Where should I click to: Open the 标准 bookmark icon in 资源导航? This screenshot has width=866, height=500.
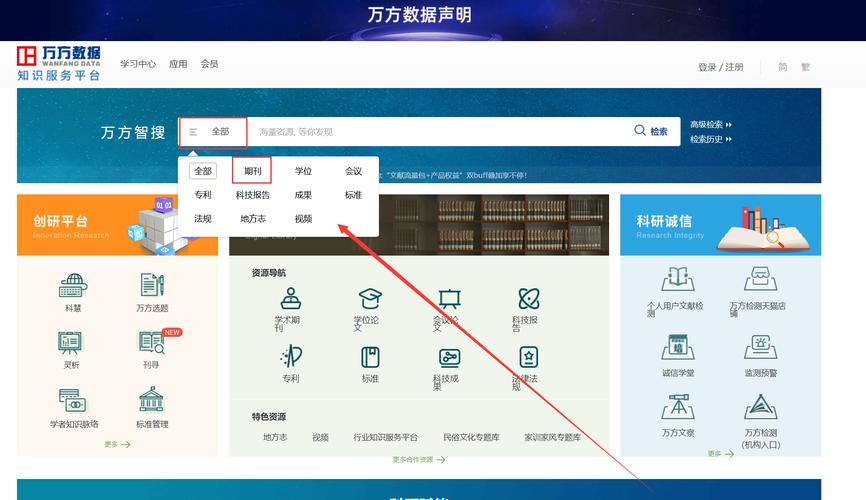click(x=370, y=357)
